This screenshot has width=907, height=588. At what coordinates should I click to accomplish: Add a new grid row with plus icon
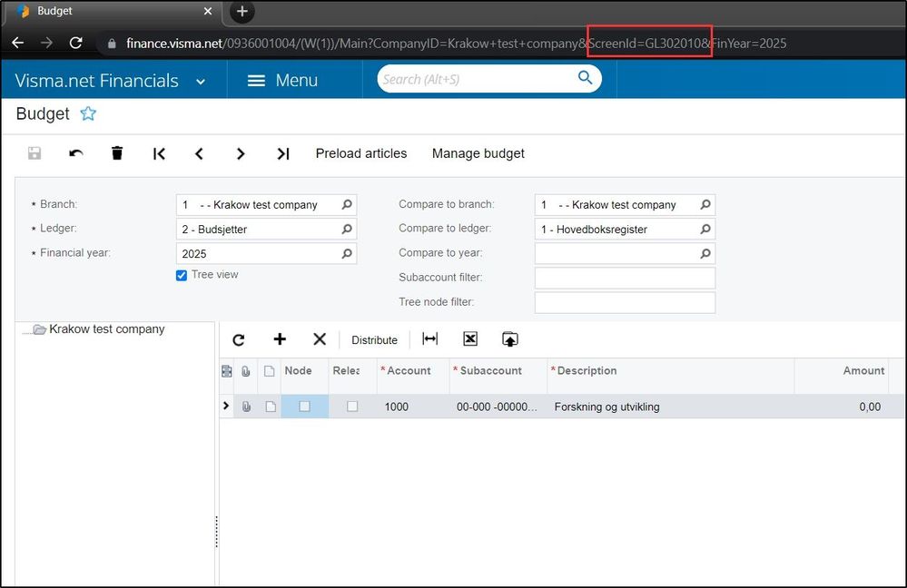(280, 338)
